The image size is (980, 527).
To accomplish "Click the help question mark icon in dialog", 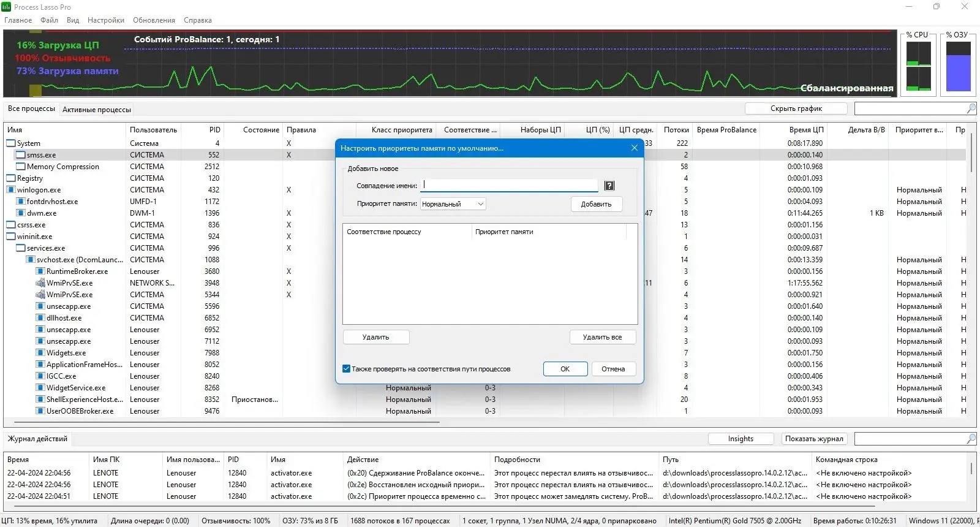I will [x=609, y=186].
